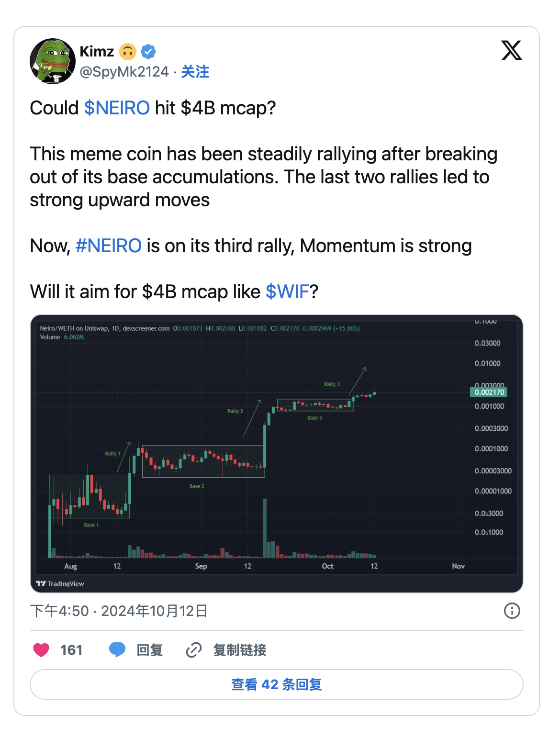
Task: Open the #NEIRO hashtag link
Action: [109, 246]
